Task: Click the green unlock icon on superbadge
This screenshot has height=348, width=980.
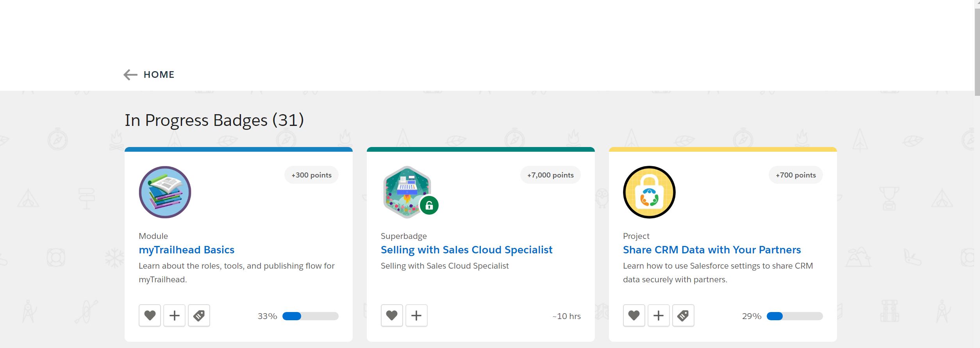Action: pyautogui.click(x=429, y=205)
